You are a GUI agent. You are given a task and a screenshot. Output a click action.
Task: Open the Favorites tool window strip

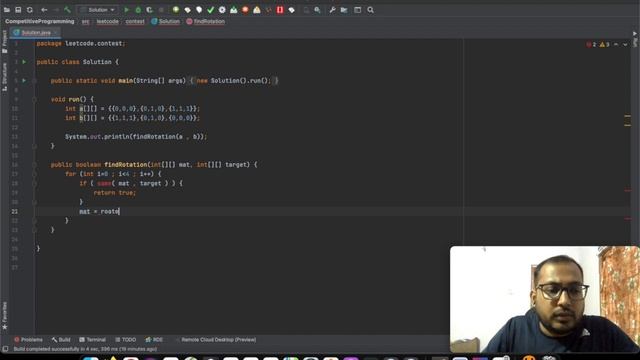pos(4,315)
